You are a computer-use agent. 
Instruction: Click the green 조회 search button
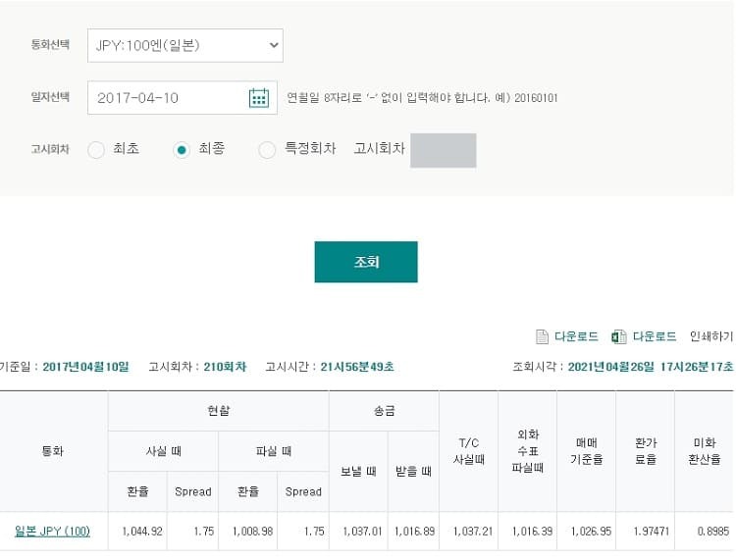coord(366,262)
